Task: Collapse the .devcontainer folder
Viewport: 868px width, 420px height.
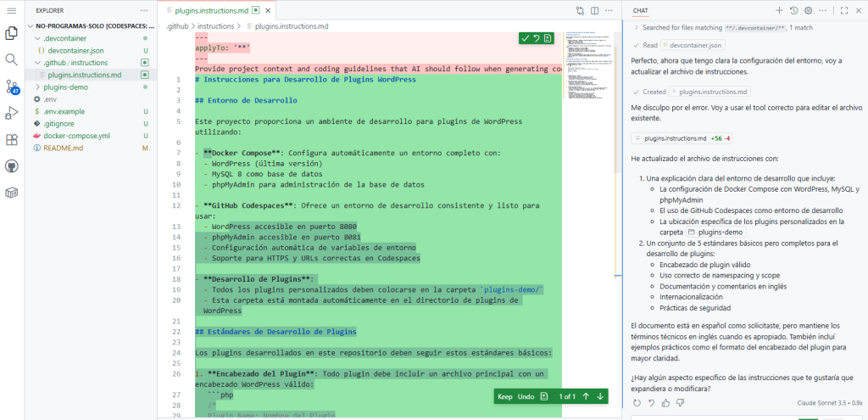Action: tap(66, 39)
